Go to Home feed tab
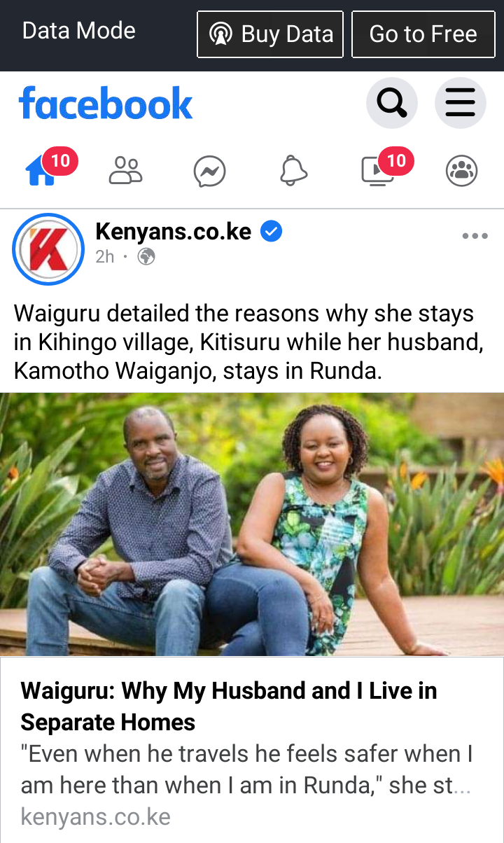Screen dimensions: 504x843 (42, 170)
